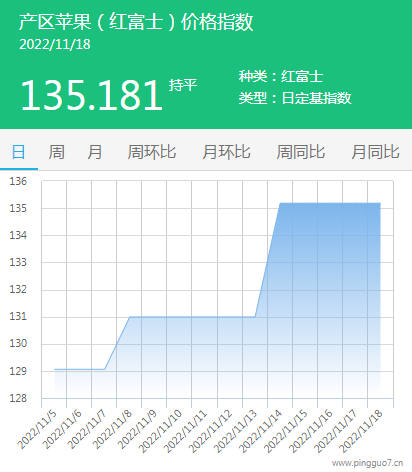This screenshot has height=472, width=412.
Task: Click the 2022/11/5 x-axis date label
Action: pyautogui.click(x=37, y=429)
